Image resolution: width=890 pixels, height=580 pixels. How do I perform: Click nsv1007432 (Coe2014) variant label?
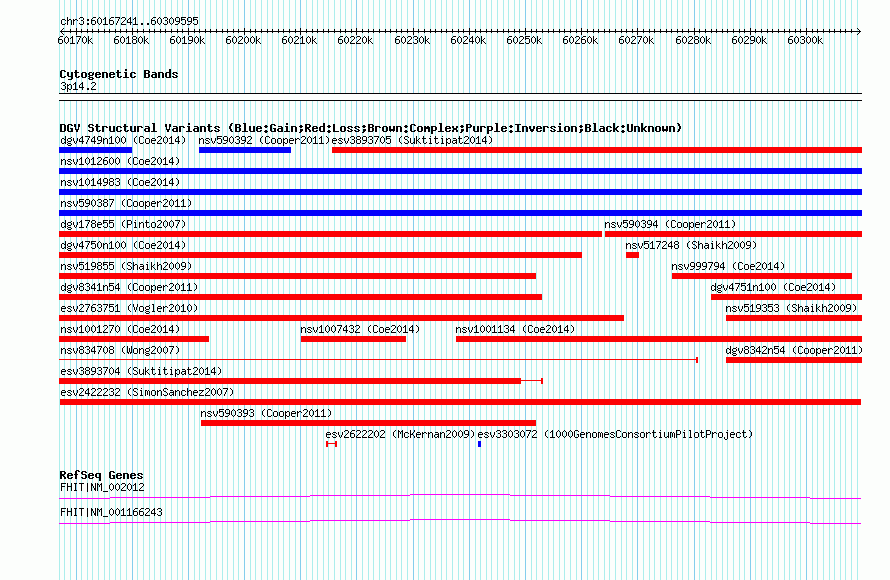pos(360,329)
